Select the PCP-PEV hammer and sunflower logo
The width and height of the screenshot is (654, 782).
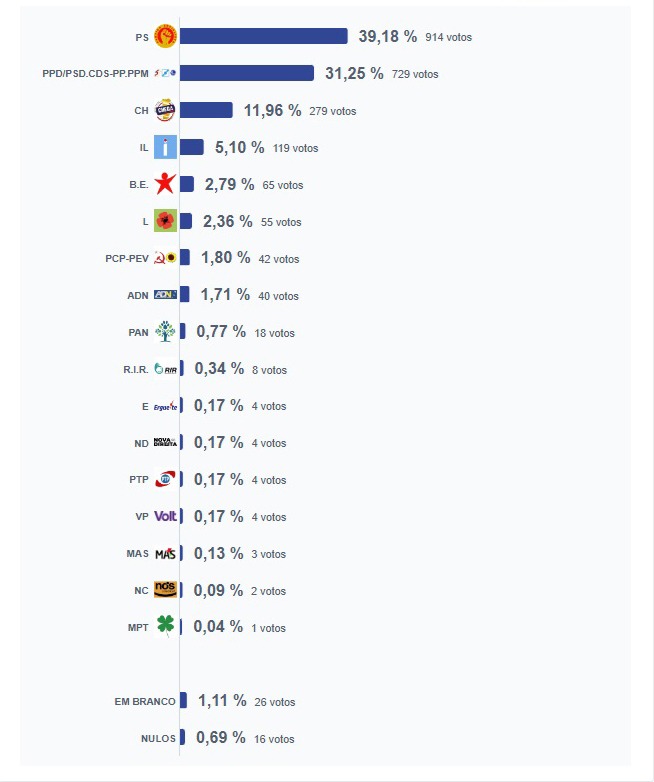[165, 258]
